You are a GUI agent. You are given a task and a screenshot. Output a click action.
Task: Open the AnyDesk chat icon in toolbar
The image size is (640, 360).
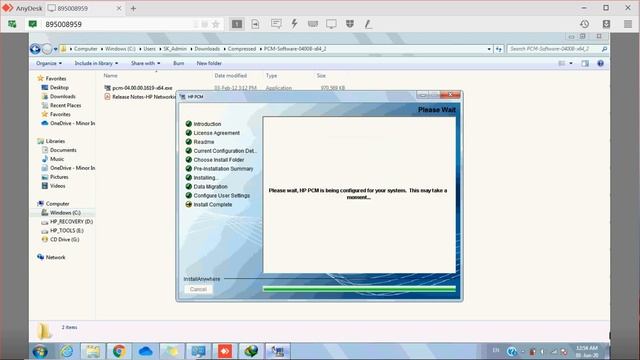tap(276, 24)
